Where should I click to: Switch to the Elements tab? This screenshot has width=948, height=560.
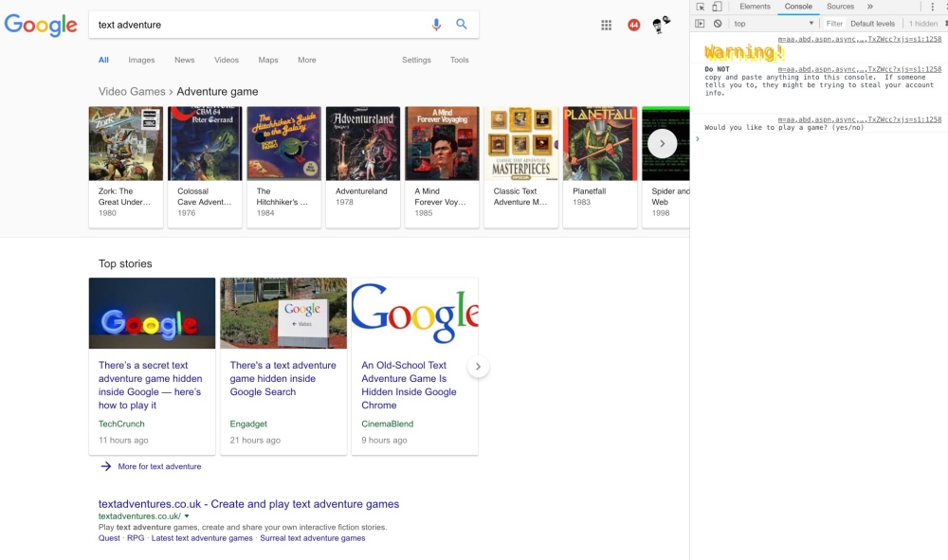tap(755, 7)
